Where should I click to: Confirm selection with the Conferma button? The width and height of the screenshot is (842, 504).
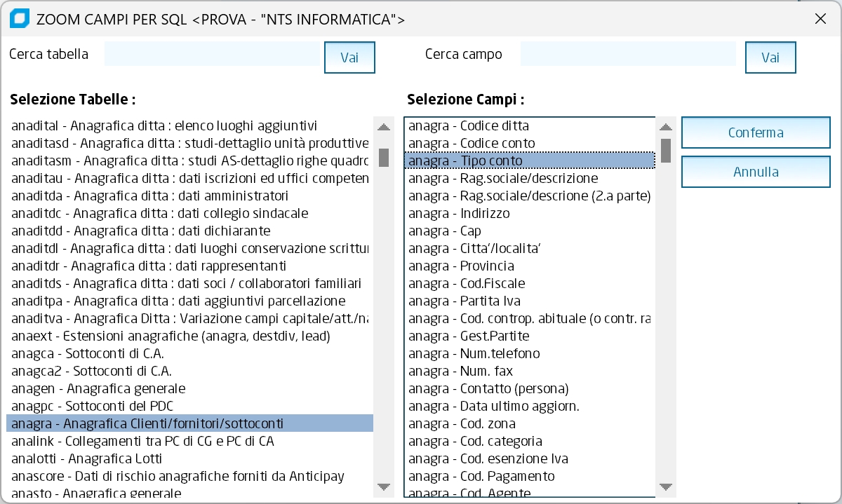pos(756,132)
